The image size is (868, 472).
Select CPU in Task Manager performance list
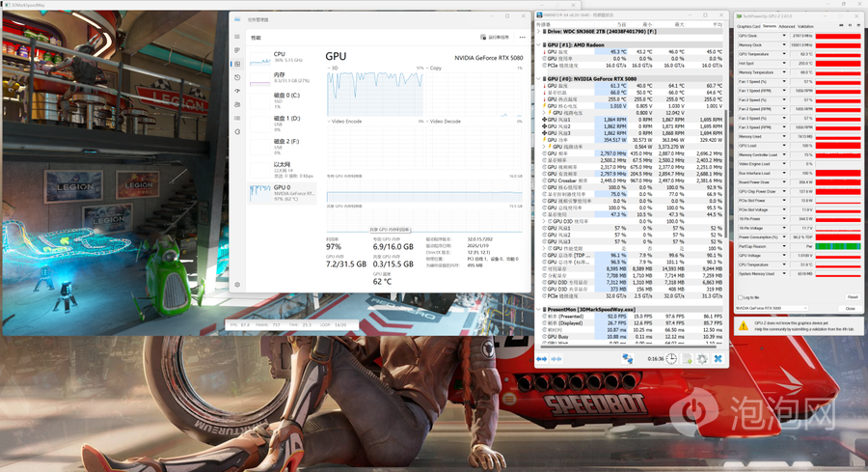click(x=283, y=57)
